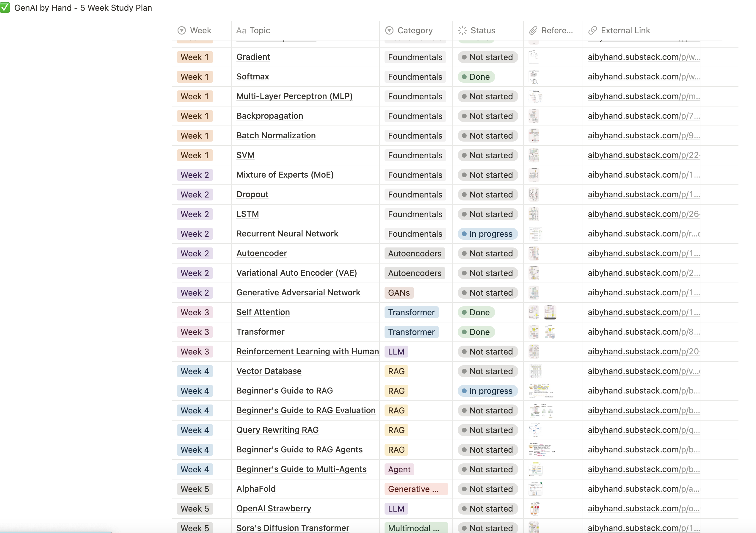Click the paperclip icon of Reference column
The image size is (756, 533).
tap(533, 31)
